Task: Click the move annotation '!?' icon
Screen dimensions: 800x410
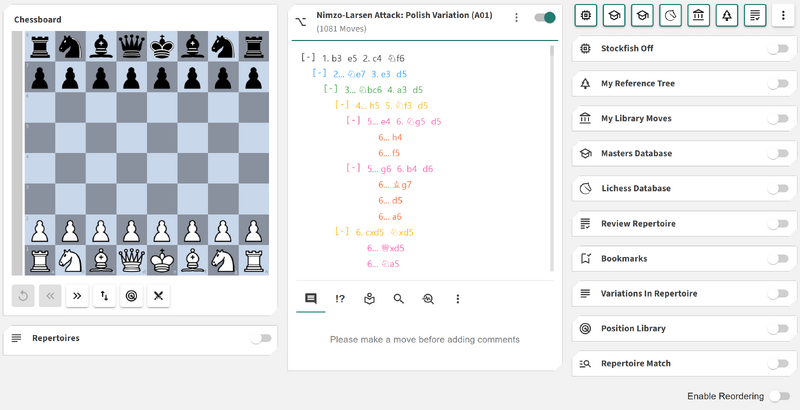Action: point(340,298)
